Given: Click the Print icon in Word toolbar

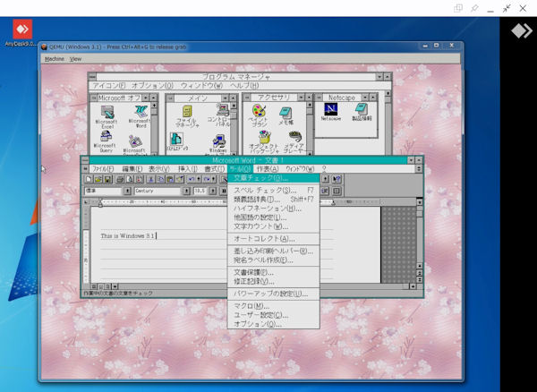Looking at the screenshot, I should 120,179.
